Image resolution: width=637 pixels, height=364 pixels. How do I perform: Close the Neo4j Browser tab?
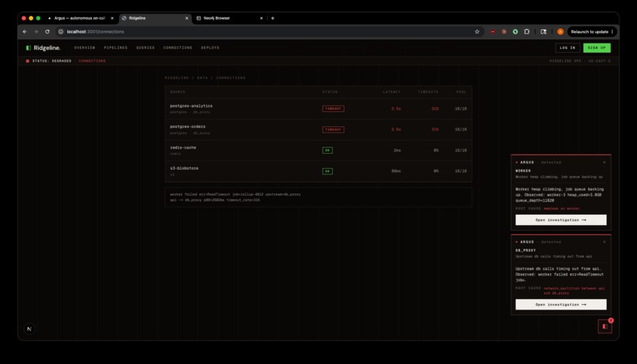262,18
